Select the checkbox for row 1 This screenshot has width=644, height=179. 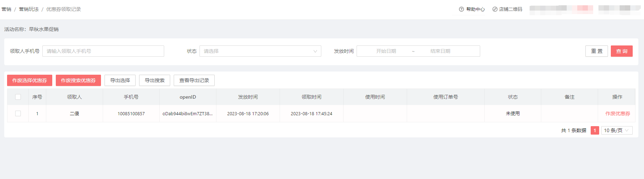(x=18, y=113)
